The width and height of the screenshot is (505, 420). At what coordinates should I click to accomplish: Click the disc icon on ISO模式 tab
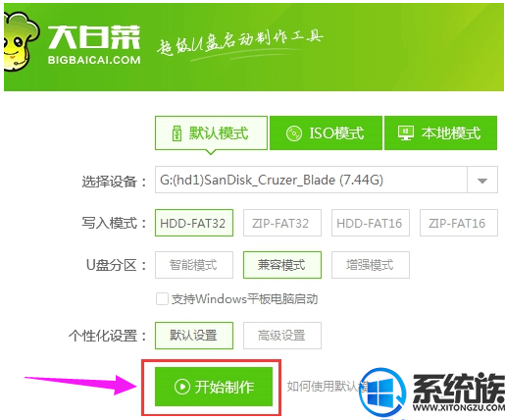click(293, 133)
